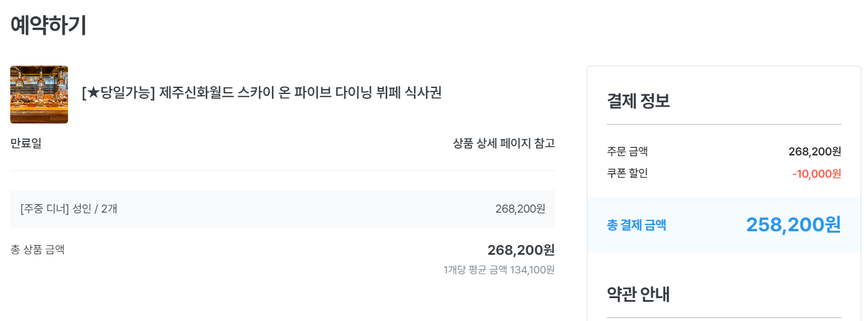868x321 pixels.
Task: Click the 예약하기 page heading
Action: (48, 25)
